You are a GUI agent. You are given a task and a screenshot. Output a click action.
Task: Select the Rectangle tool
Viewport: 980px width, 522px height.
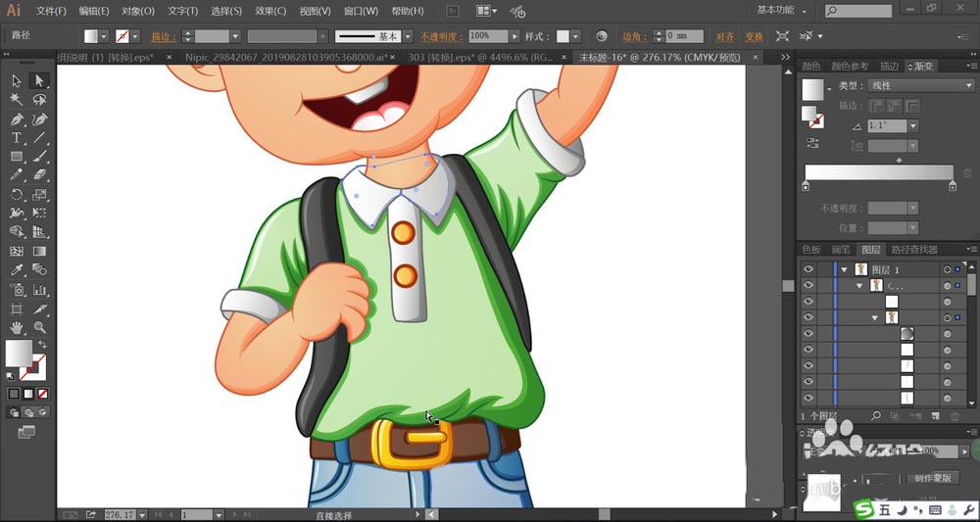click(x=17, y=156)
